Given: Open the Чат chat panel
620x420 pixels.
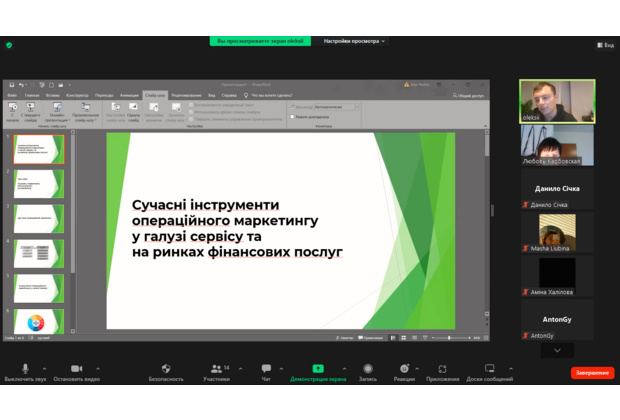Looking at the screenshot, I should pos(266,369).
